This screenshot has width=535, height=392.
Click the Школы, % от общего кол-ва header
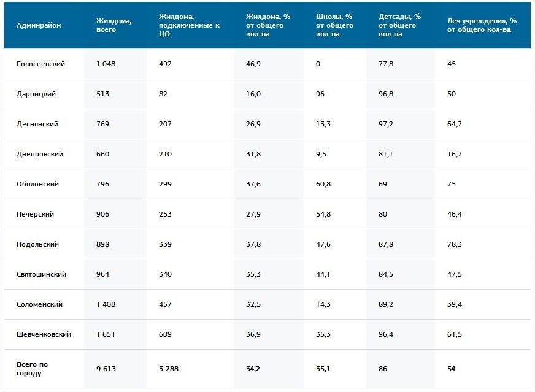click(x=334, y=25)
